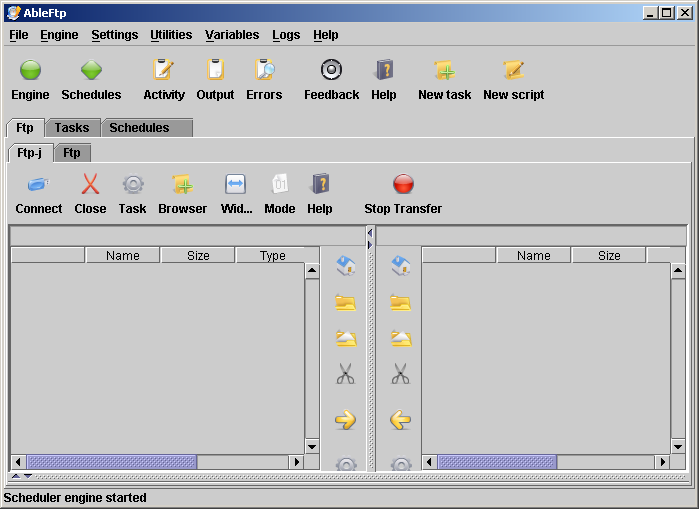Expand split pane with right divider arrow
699x509 pixels.
[x=370, y=245]
